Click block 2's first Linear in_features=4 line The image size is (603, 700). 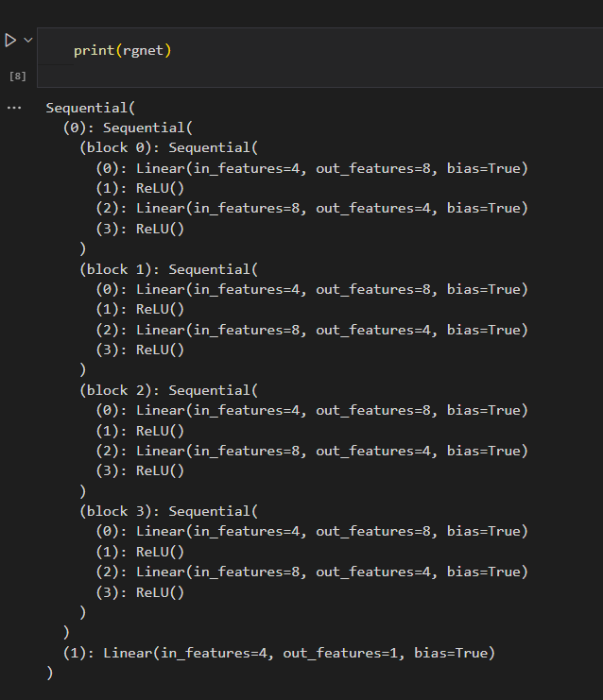pos(312,411)
